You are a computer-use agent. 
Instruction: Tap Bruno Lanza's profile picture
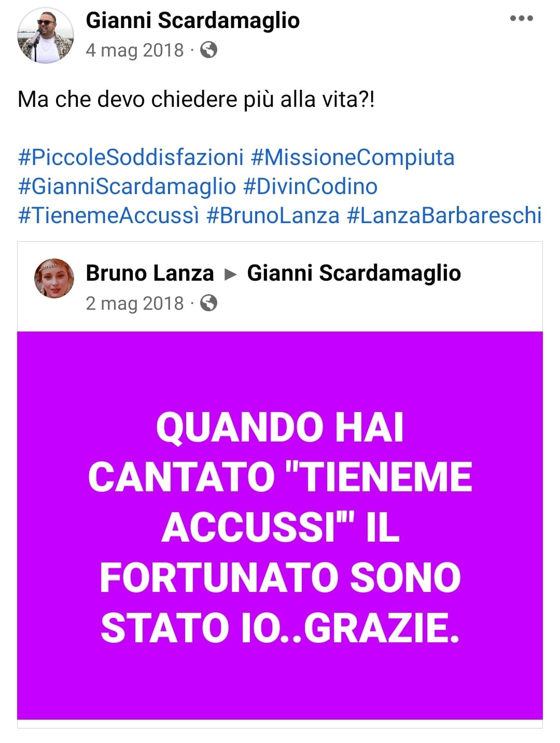tap(54, 279)
